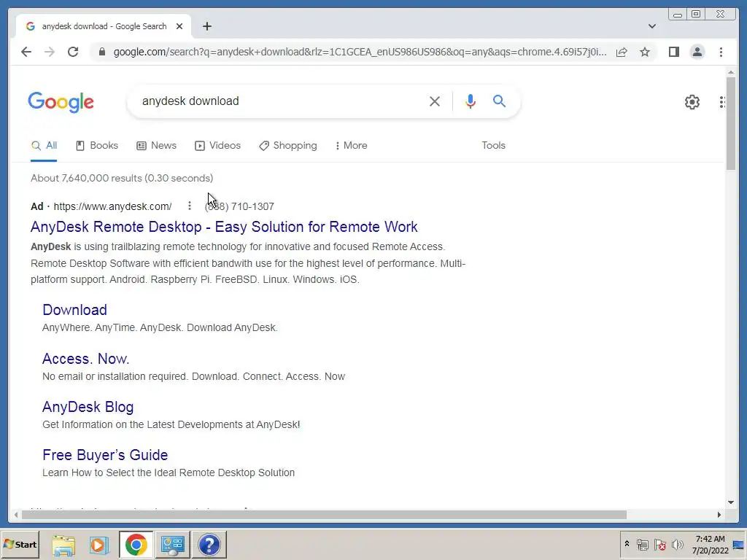This screenshot has width=747, height=560.
Task: Select the All results tab
Action: pyautogui.click(x=44, y=146)
